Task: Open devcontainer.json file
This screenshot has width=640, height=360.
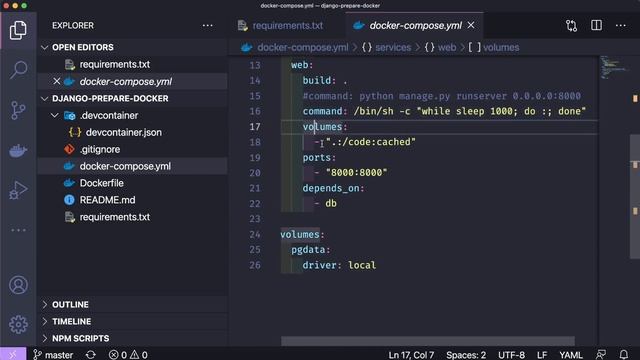Action: [x=124, y=132]
